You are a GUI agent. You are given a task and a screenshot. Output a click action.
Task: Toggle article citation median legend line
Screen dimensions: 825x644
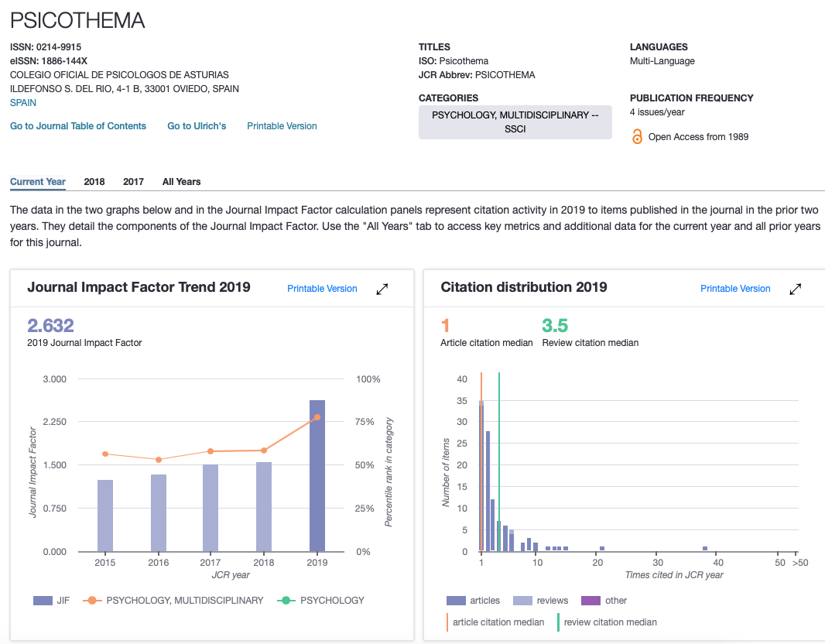[495, 622]
